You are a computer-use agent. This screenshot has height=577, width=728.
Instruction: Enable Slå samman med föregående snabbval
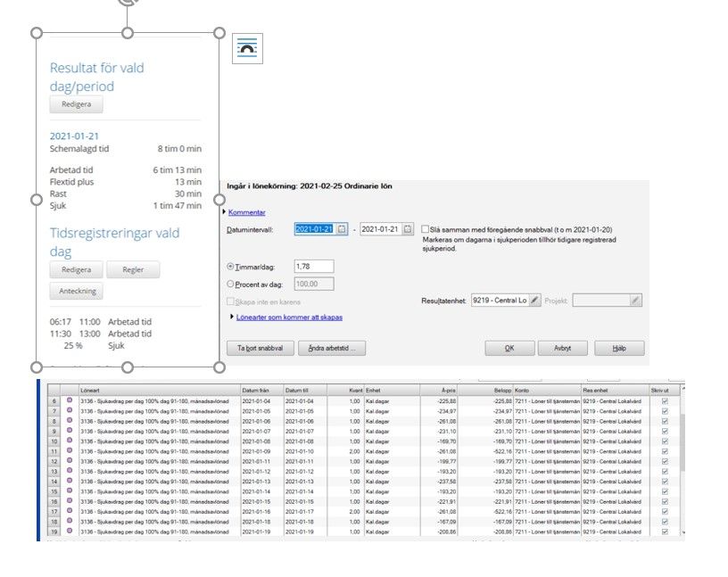click(x=425, y=229)
